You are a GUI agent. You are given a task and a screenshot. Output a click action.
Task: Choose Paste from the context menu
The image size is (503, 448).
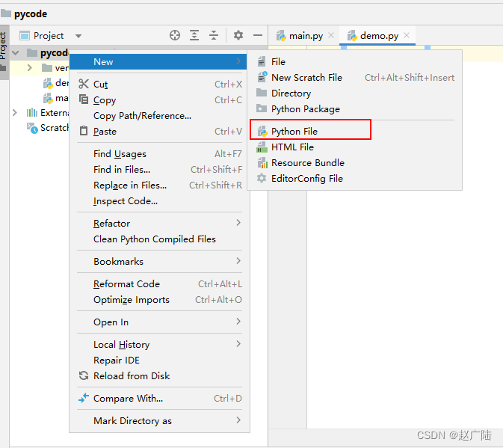pyautogui.click(x=159, y=131)
